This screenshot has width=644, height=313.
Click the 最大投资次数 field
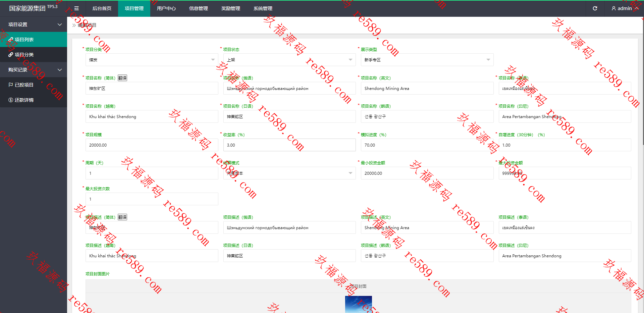152,199
